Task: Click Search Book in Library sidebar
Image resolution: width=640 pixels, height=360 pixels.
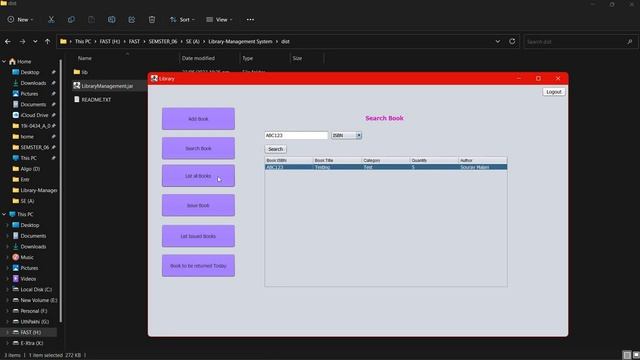Action: tap(198, 148)
